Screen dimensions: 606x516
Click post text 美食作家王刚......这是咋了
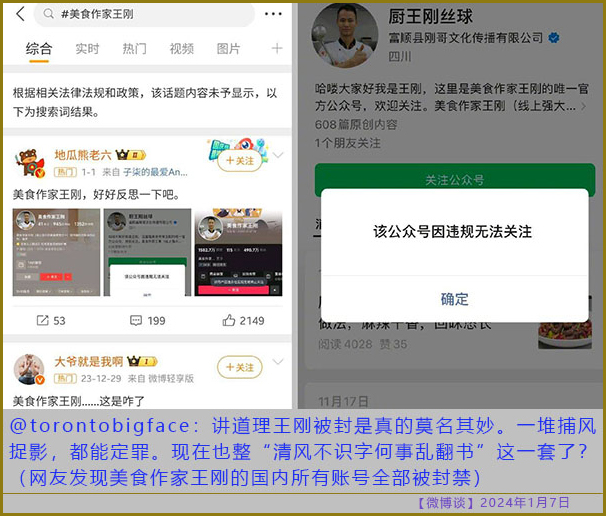[79, 401]
